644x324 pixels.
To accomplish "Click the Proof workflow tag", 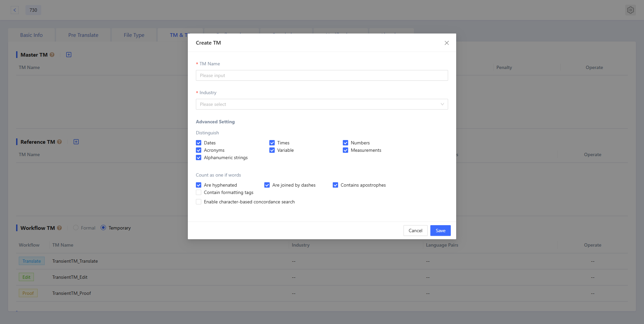I will coord(28,293).
